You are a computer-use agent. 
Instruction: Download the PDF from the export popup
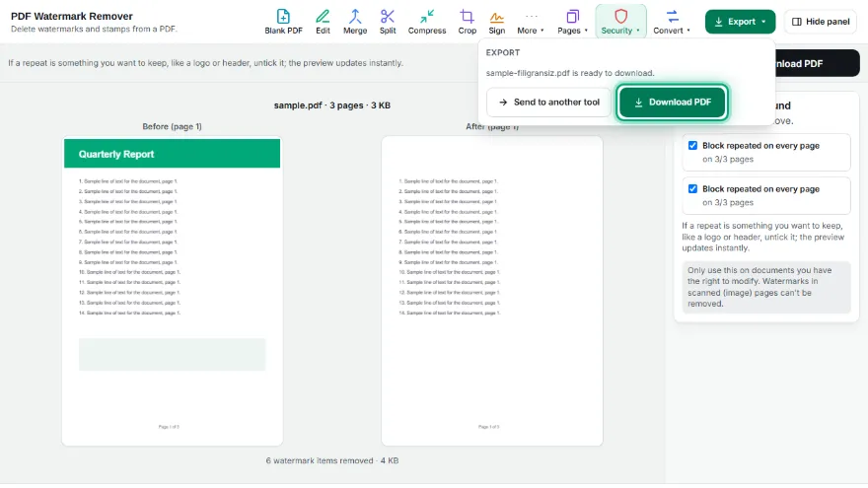(x=672, y=102)
